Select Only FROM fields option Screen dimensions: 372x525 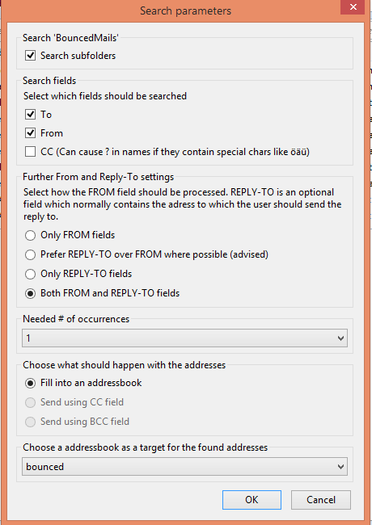click(x=30, y=235)
